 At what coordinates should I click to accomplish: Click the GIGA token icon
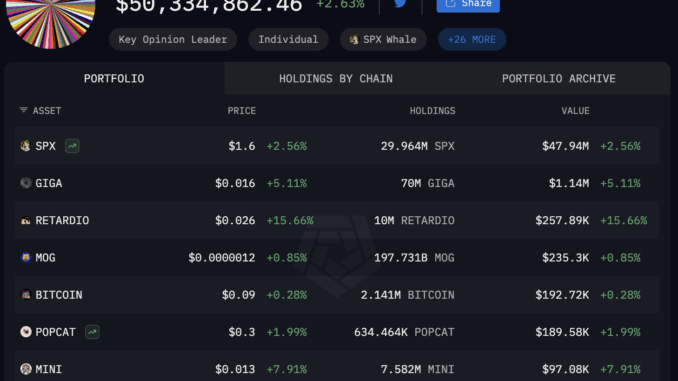pyautogui.click(x=26, y=183)
